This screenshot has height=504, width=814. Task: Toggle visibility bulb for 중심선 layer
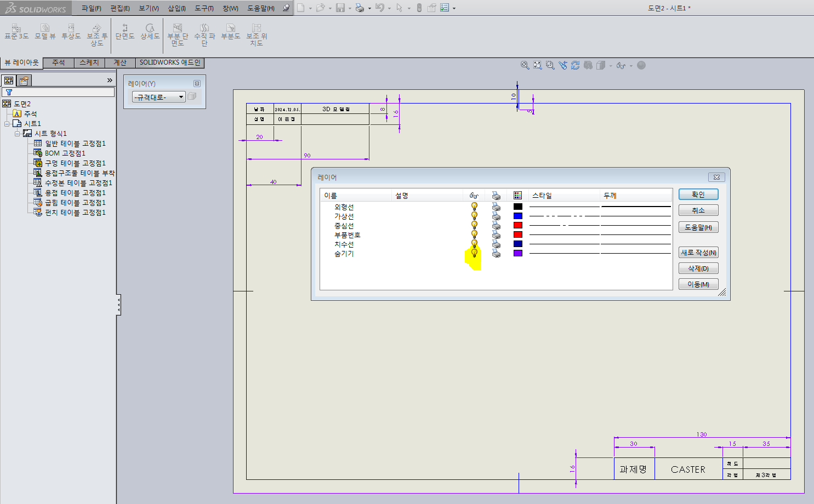474,225
